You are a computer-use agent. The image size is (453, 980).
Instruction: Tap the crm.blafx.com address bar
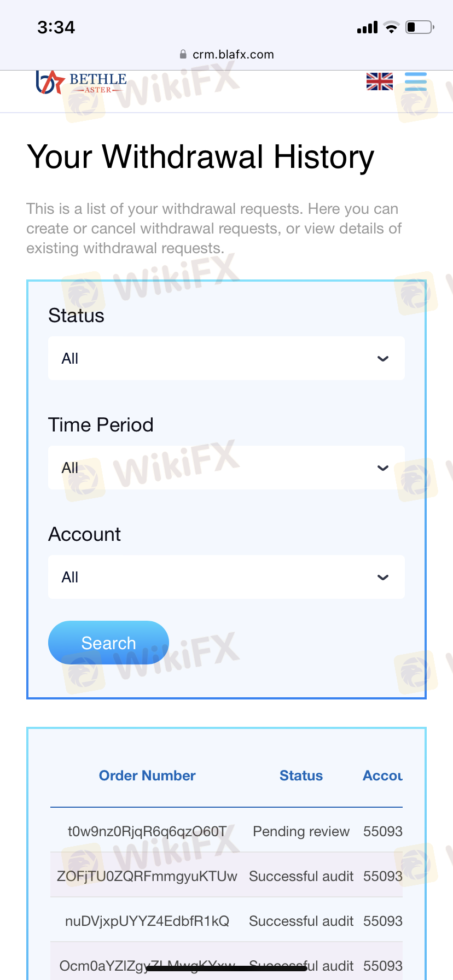tap(226, 55)
